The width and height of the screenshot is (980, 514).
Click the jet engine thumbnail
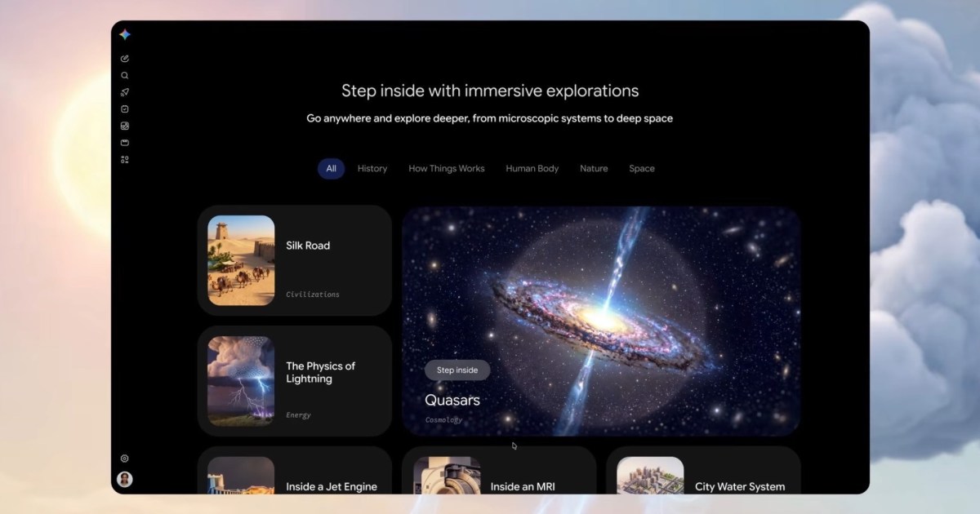point(241,476)
